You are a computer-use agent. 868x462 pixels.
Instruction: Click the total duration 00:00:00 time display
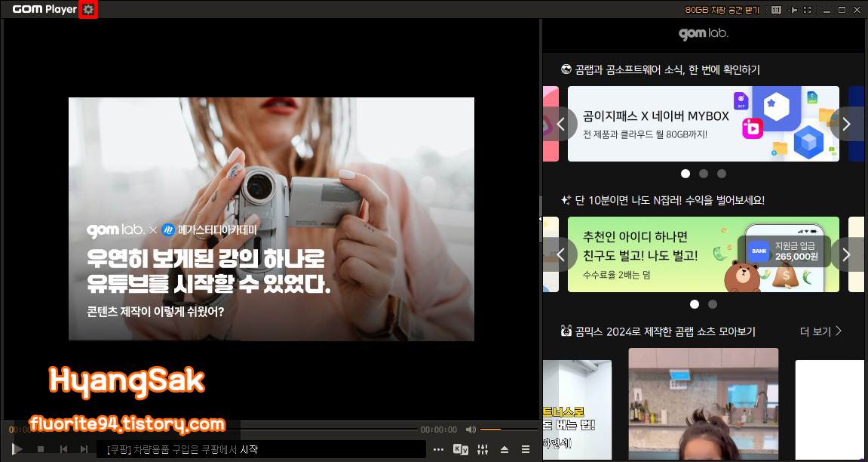pyautogui.click(x=438, y=430)
